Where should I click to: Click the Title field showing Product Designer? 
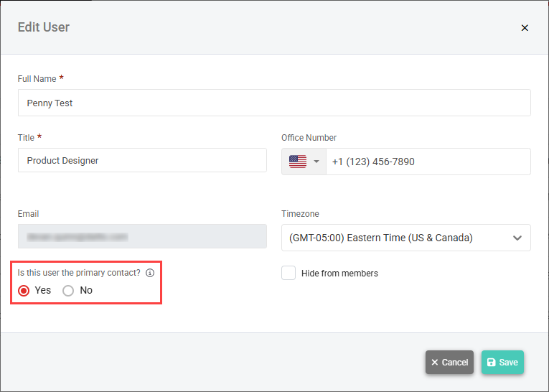click(x=142, y=161)
